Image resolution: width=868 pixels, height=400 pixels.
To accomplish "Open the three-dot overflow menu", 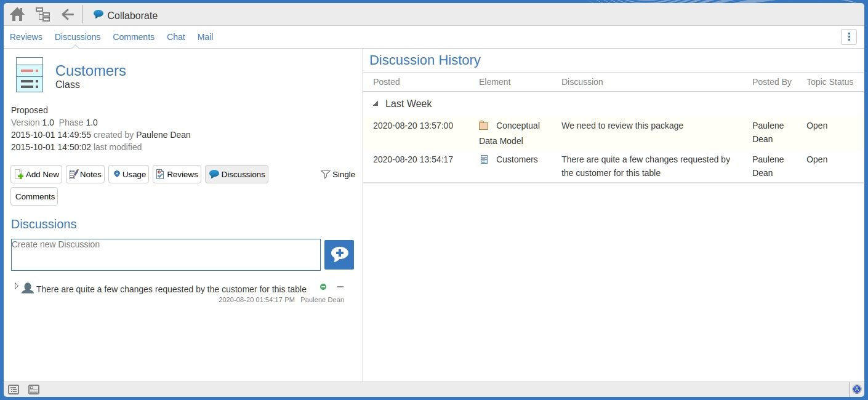I will 849,37.
